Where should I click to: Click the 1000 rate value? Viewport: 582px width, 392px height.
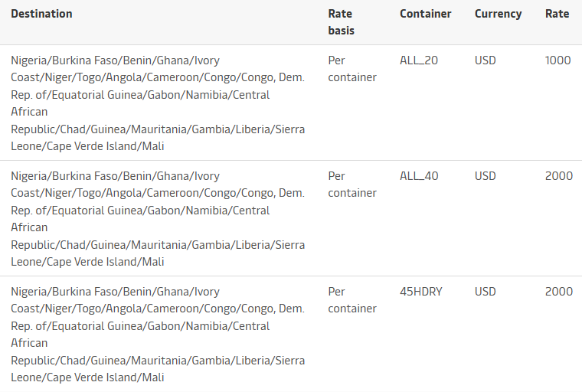click(557, 60)
